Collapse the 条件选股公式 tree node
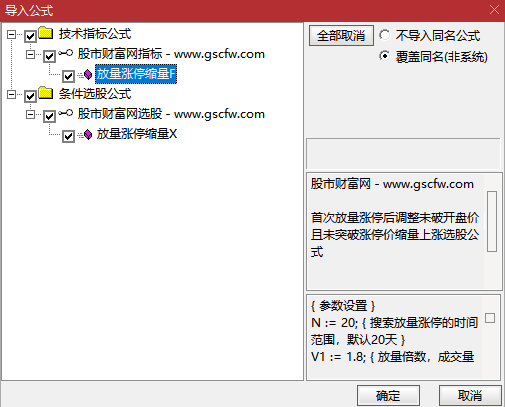The height and width of the screenshot is (407, 505). click(x=11, y=94)
